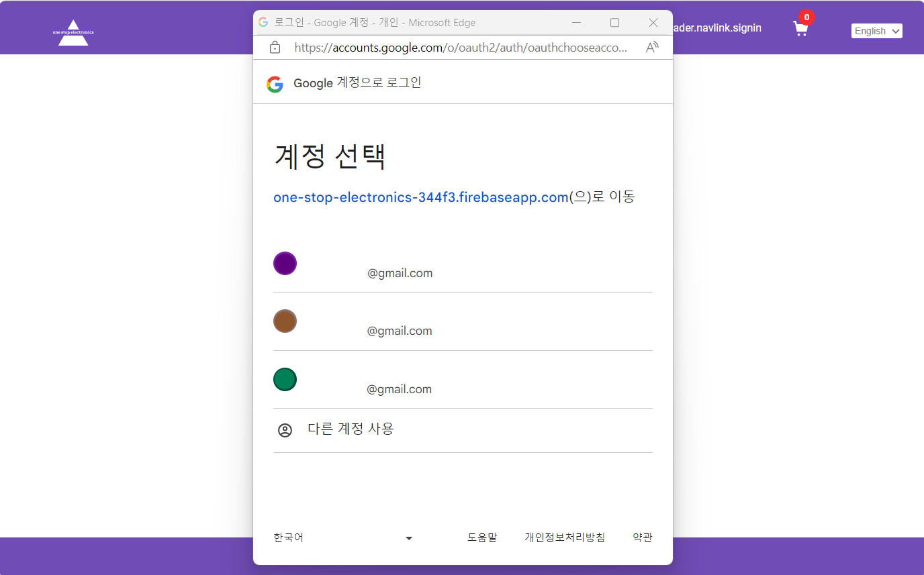Image resolution: width=924 pixels, height=575 pixels.
Task: Click the Google logo in sign-in header
Action: pyautogui.click(x=275, y=84)
